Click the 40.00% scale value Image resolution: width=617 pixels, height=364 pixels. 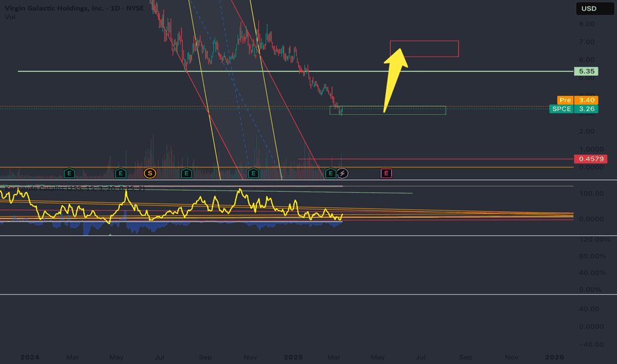593,273
